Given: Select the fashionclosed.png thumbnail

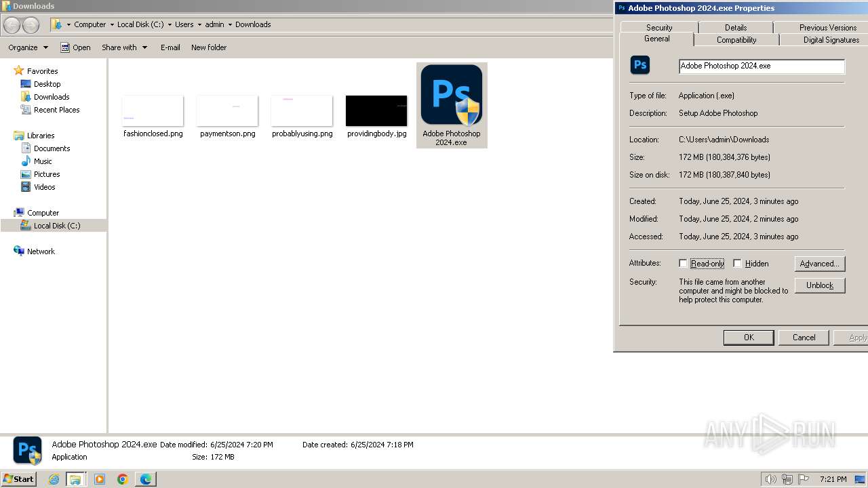Looking at the screenshot, I should (x=153, y=111).
